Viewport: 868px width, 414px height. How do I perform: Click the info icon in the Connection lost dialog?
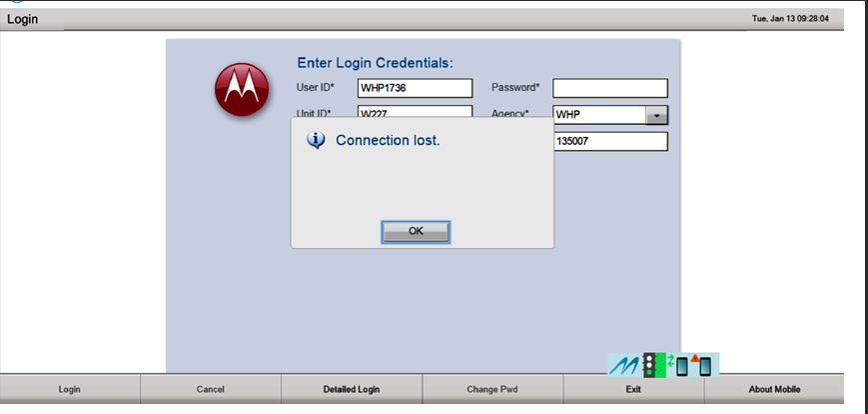[x=316, y=141]
